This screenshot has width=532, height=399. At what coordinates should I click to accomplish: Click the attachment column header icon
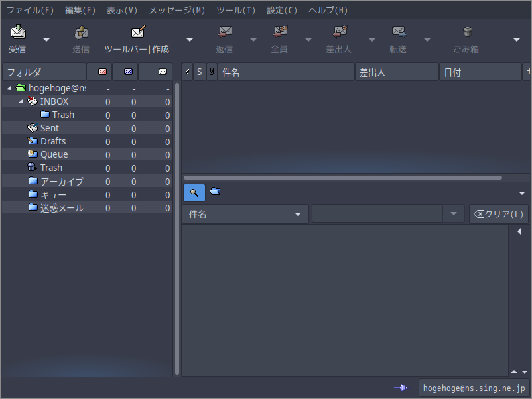click(x=212, y=72)
